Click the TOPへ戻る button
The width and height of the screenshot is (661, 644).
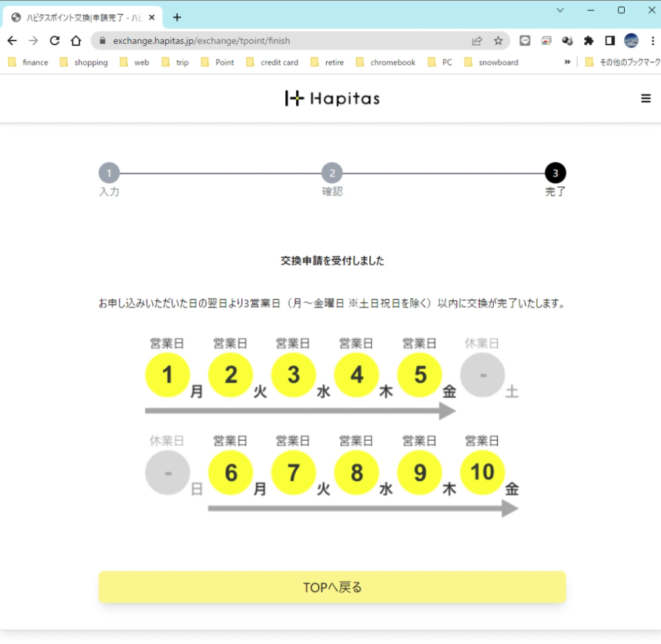332,587
